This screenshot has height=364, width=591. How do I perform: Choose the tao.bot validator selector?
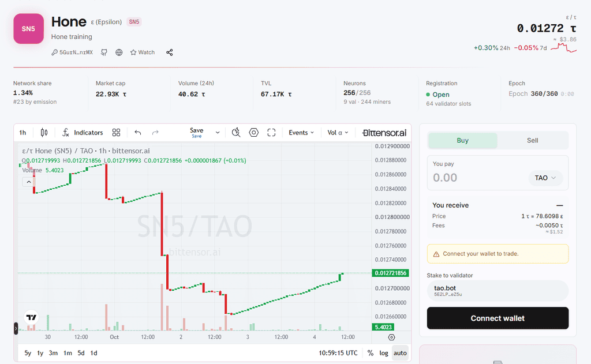point(498,291)
